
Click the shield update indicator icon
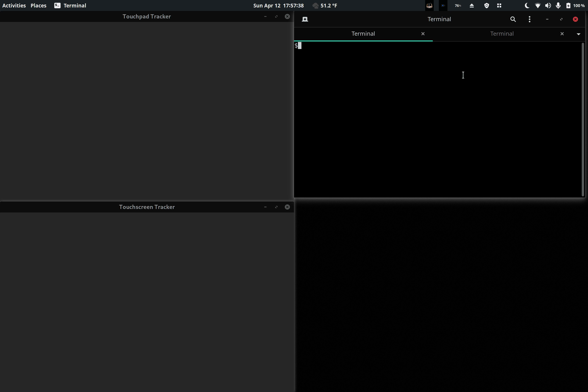[x=486, y=5]
